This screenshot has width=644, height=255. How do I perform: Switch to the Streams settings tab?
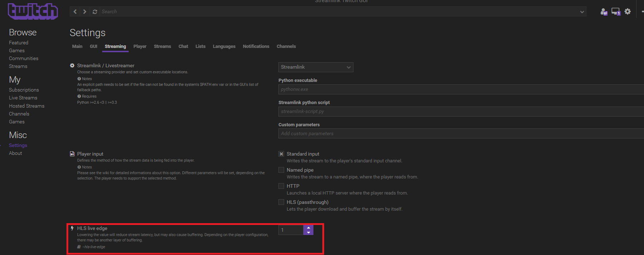pos(163,46)
